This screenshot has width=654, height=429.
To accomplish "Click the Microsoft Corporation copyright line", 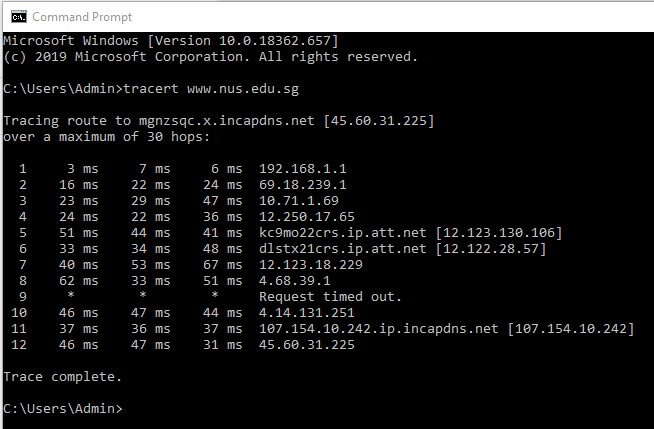I will 211,56.
